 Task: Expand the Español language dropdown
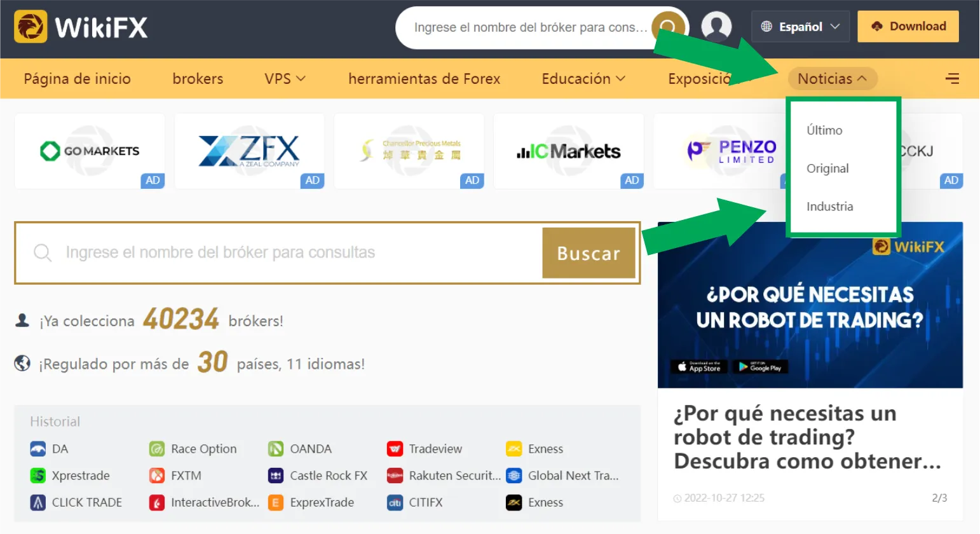click(801, 27)
